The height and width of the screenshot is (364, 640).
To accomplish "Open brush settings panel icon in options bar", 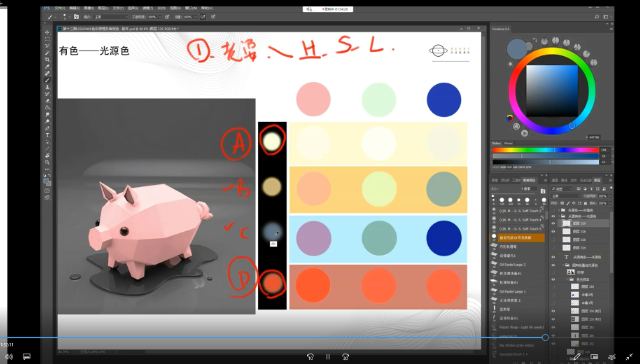I will click(x=76, y=17).
